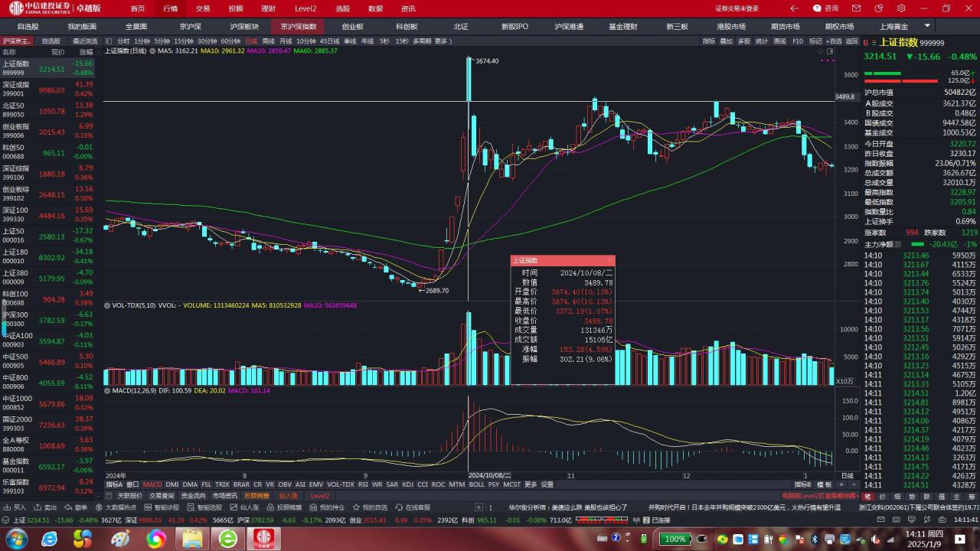The width and height of the screenshot is (980, 551).
Task: Open 在线客服 headset in the bottom toolbar
Action: point(413,507)
